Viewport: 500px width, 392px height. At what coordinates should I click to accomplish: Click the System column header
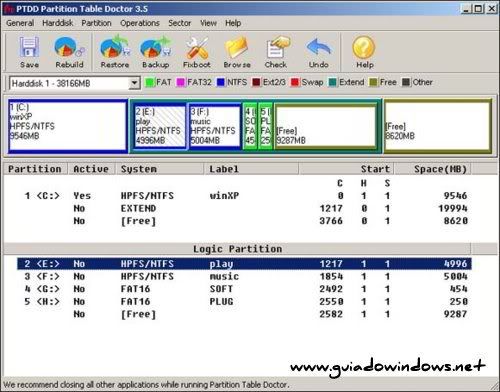(x=159, y=169)
